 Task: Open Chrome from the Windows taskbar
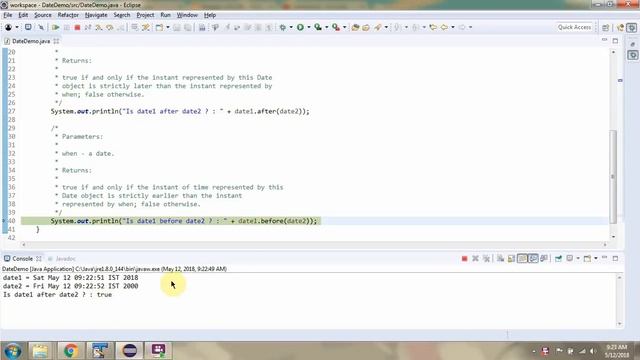(71, 351)
